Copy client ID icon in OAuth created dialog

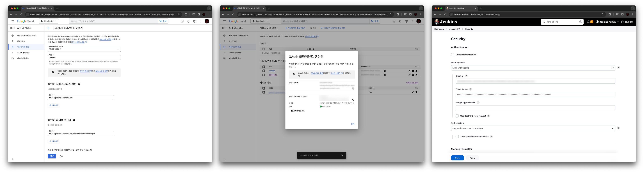(353, 89)
